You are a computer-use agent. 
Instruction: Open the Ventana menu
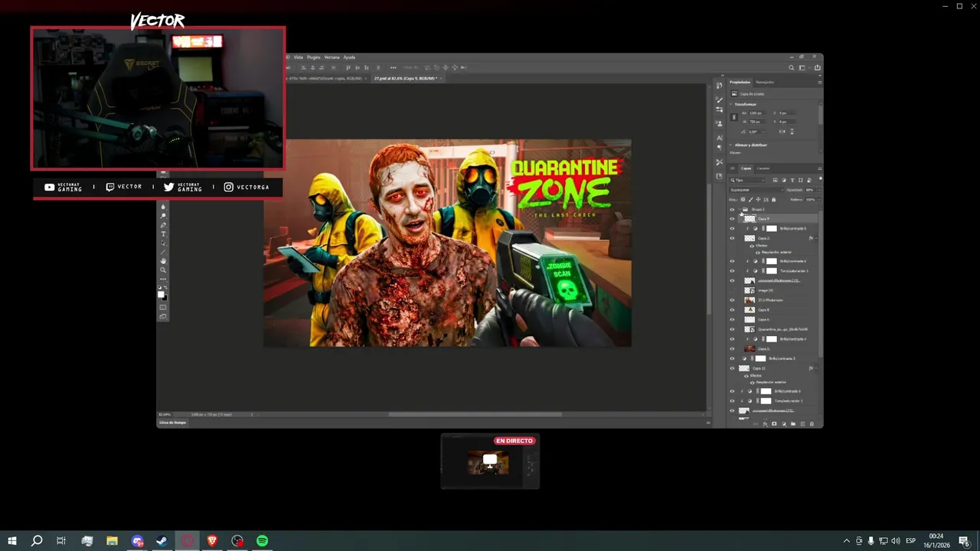pyautogui.click(x=332, y=57)
